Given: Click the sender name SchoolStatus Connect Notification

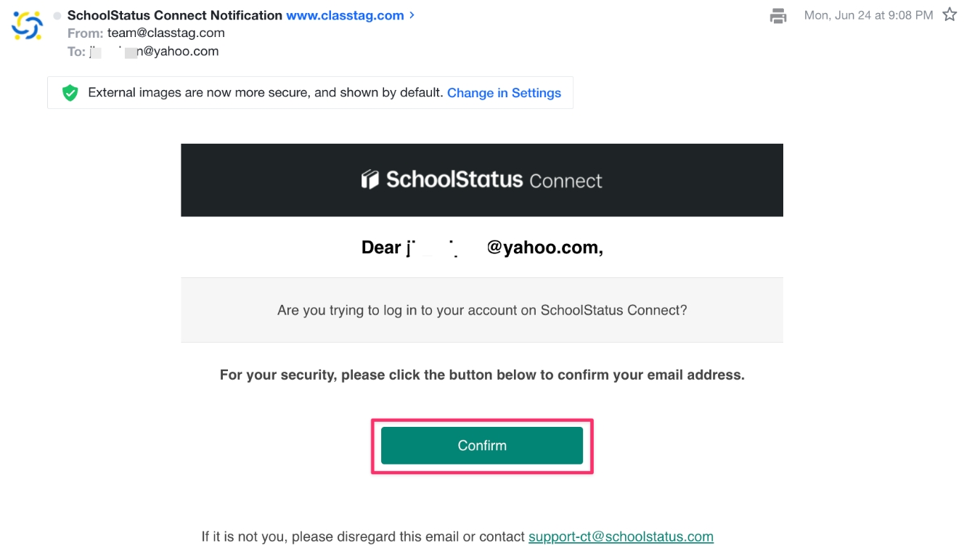Looking at the screenshot, I should 175,15.
